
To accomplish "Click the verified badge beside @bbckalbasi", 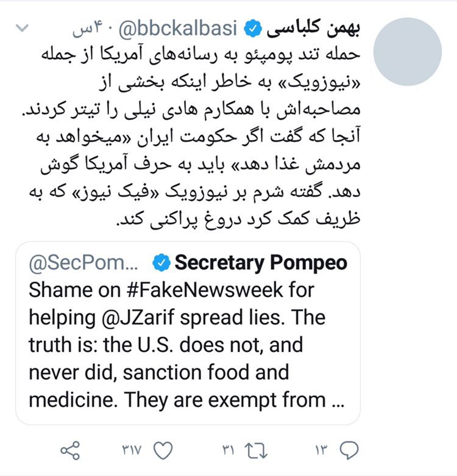I will [x=252, y=29].
